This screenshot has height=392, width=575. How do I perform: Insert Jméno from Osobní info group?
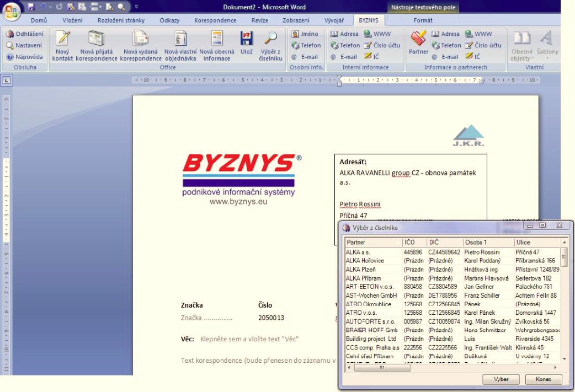305,34
